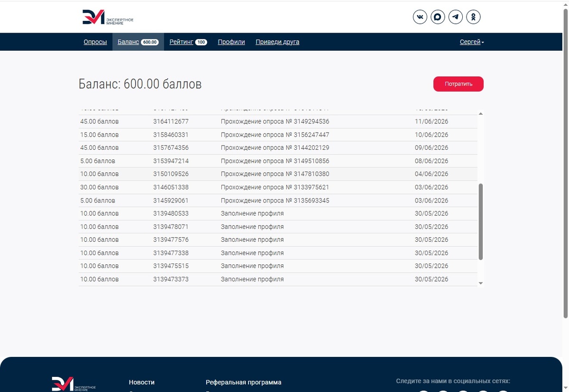569x392 pixels.
Task: Open the Сергей user dropdown menu
Action: click(x=472, y=42)
